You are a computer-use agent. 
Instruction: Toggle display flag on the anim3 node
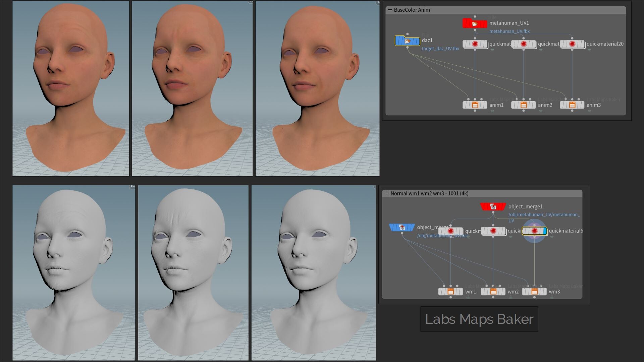tap(582, 105)
